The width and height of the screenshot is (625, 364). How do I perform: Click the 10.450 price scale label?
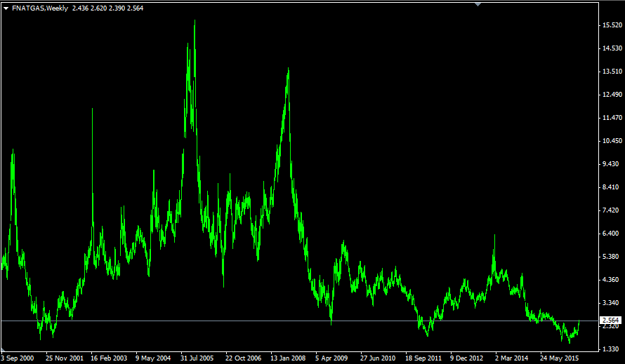pos(612,140)
